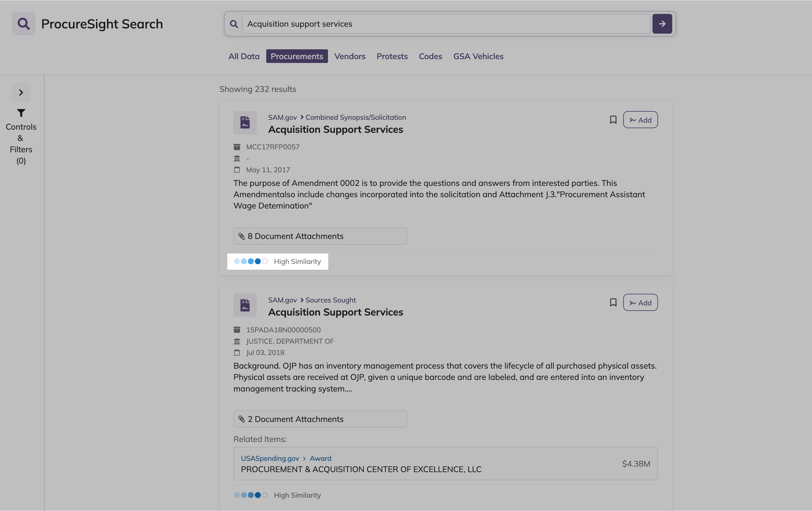The image size is (812, 511).
Task: Go to the Protests tab
Action: click(x=392, y=56)
